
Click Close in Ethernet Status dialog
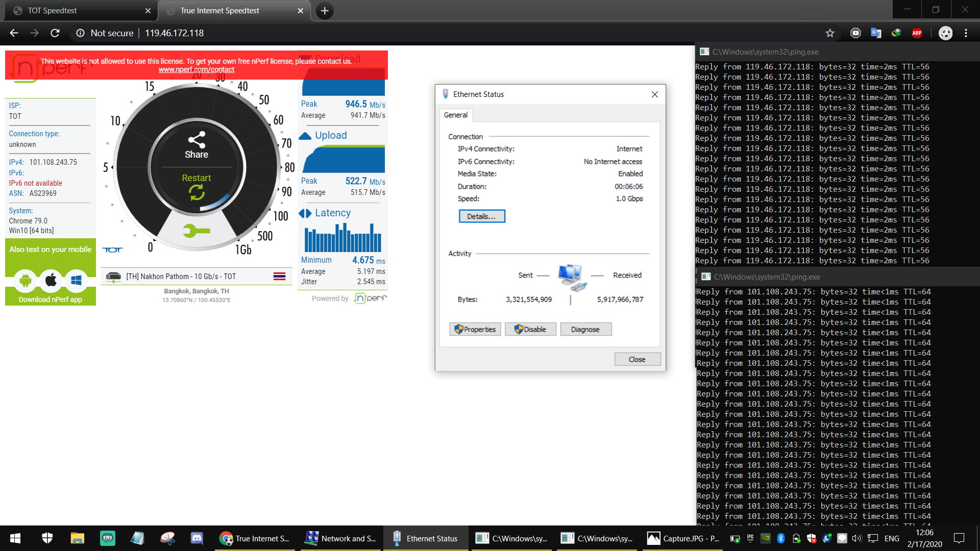click(637, 360)
